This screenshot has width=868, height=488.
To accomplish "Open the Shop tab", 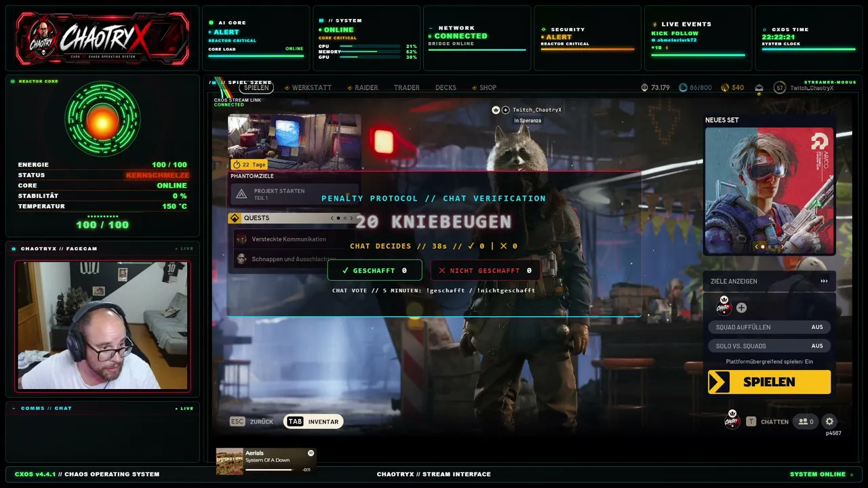I will (488, 87).
